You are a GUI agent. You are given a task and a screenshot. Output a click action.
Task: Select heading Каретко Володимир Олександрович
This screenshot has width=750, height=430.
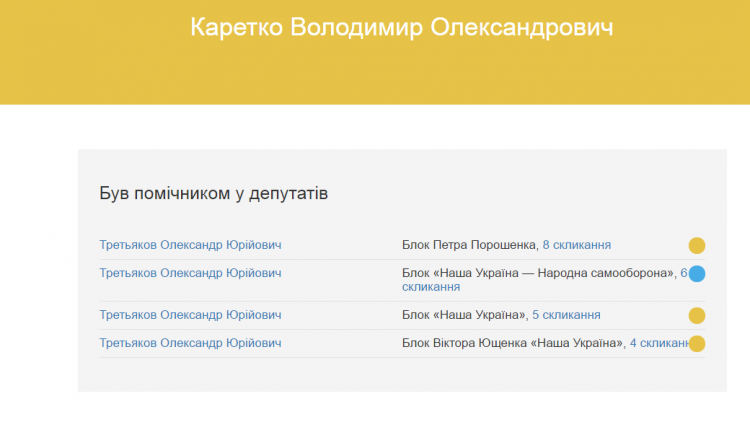pyautogui.click(x=402, y=27)
